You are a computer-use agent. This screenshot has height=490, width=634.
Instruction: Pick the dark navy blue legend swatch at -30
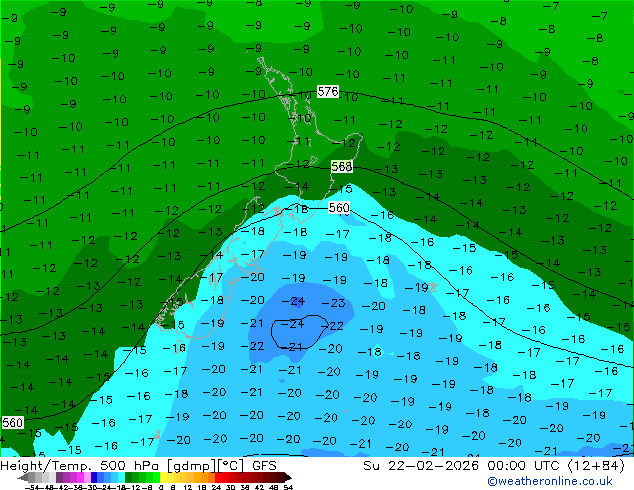tap(94, 477)
